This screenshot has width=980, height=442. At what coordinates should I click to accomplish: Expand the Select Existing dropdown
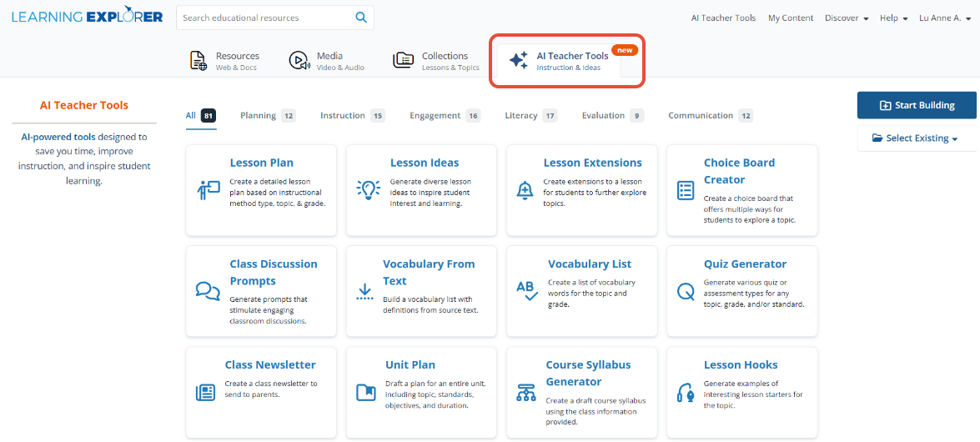coord(917,138)
